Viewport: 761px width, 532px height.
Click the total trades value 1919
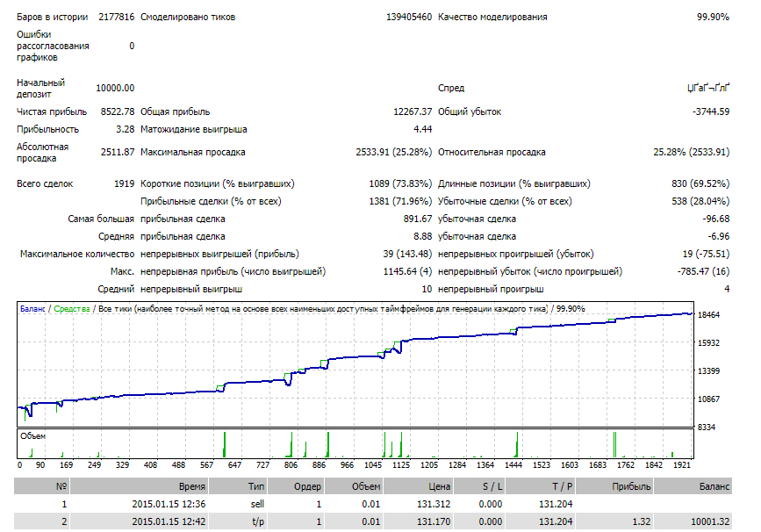[x=125, y=184]
